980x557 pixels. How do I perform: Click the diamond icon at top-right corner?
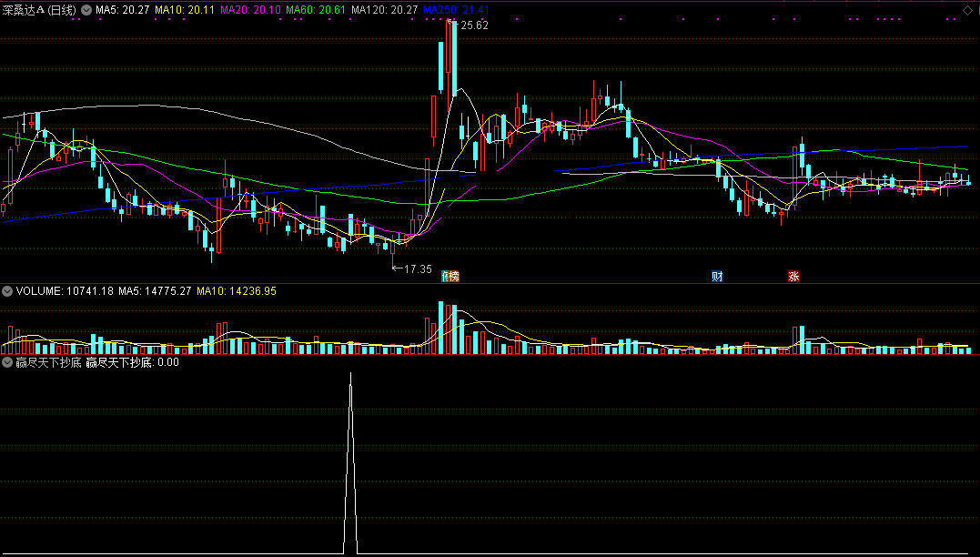point(967,10)
